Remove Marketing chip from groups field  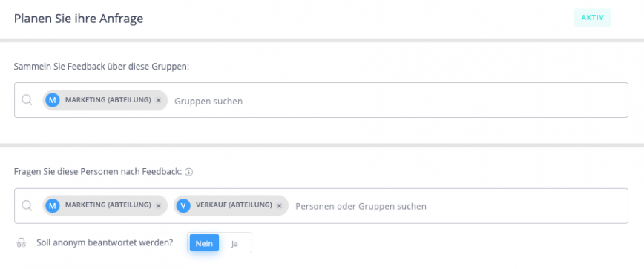pyautogui.click(x=159, y=101)
